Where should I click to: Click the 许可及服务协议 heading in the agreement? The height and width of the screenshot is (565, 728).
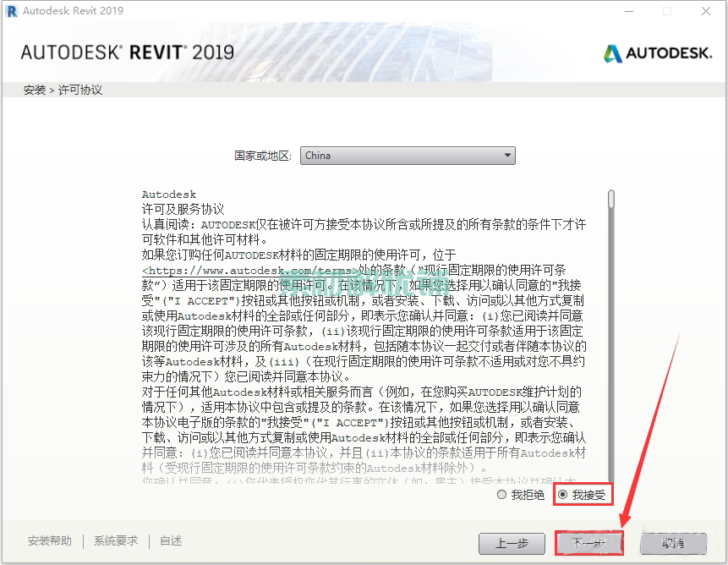[183, 210]
